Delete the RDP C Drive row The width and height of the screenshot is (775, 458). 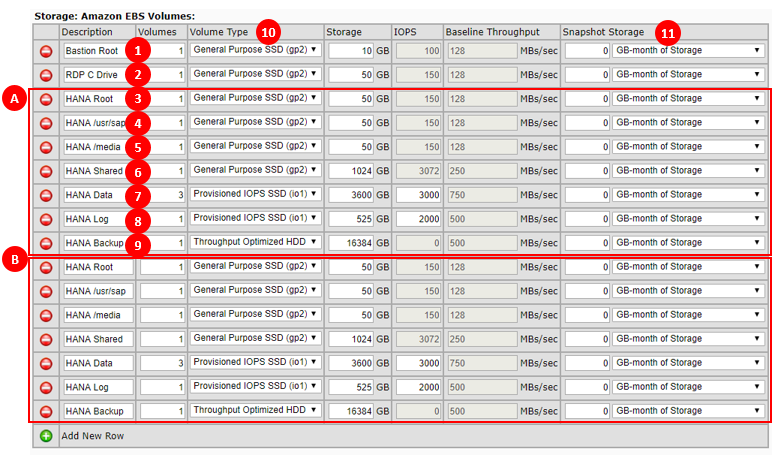pyautogui.click(x=46, y=75)
